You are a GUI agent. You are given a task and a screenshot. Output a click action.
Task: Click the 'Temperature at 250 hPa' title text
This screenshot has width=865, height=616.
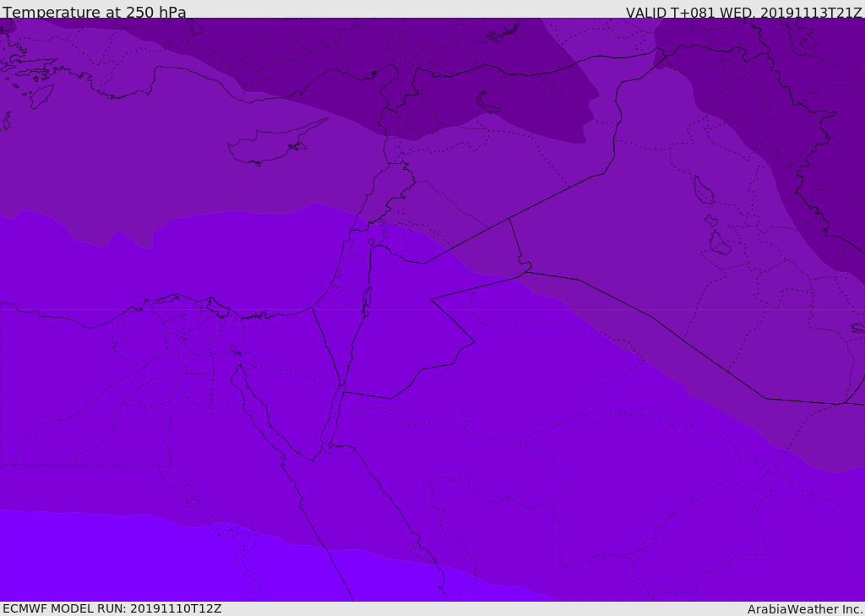click(95, 12)
